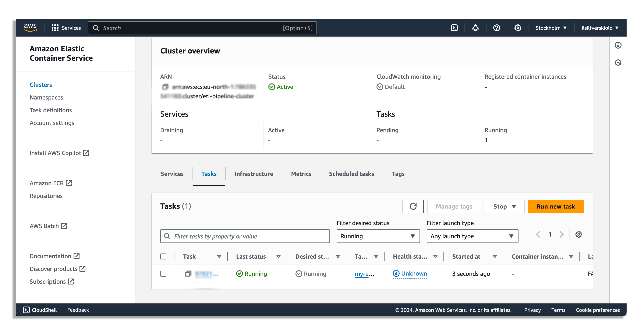
Task: Click the Run new task button
Action: (x=556, y=206)
